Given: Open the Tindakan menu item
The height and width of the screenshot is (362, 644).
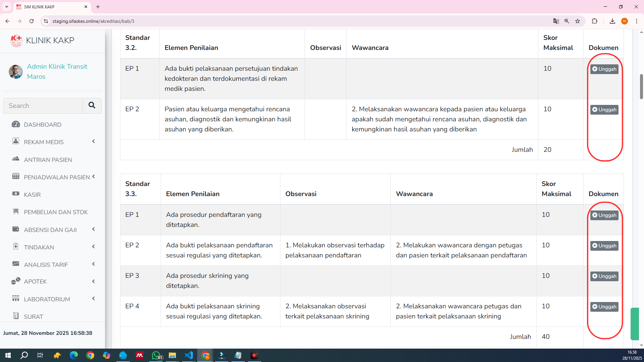Looking at the screenshot, I should point(39,247).
